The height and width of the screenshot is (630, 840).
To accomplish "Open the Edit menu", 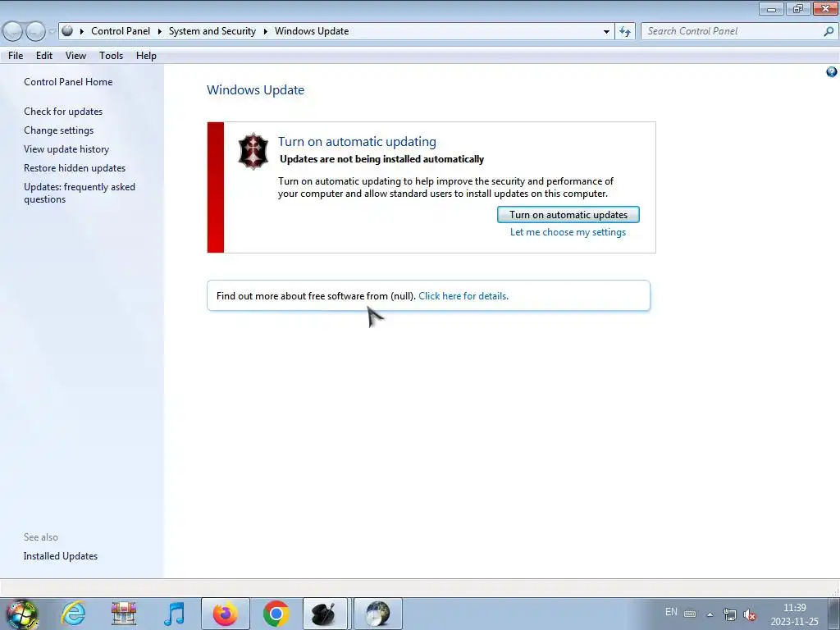I will click(x=44, y=56).
